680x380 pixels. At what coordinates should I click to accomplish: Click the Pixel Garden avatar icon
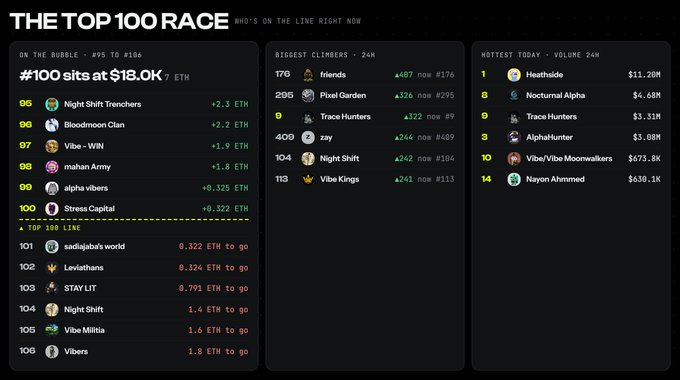tap(308, 95)
